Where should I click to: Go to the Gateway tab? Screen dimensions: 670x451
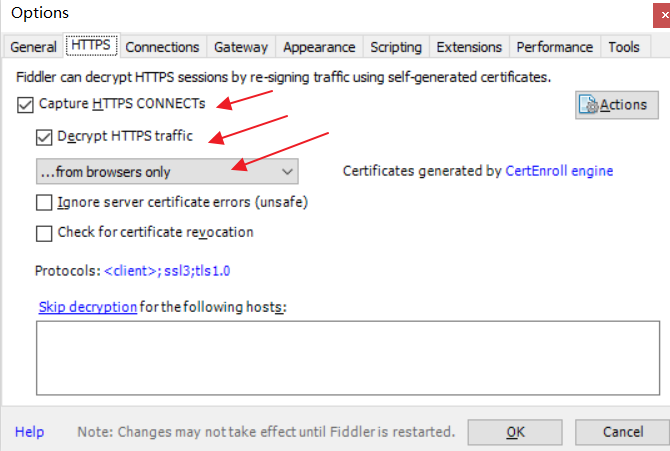coord(241,47)
